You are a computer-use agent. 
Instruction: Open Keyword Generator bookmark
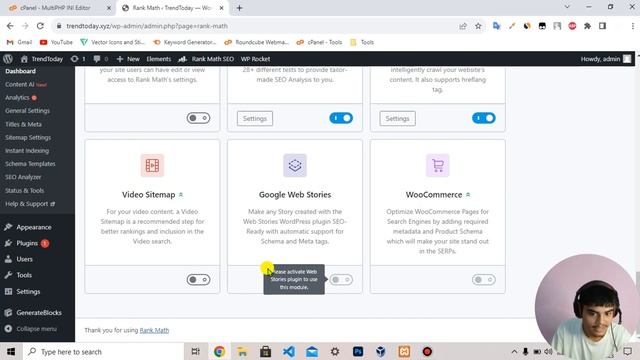tap(184, 42)
